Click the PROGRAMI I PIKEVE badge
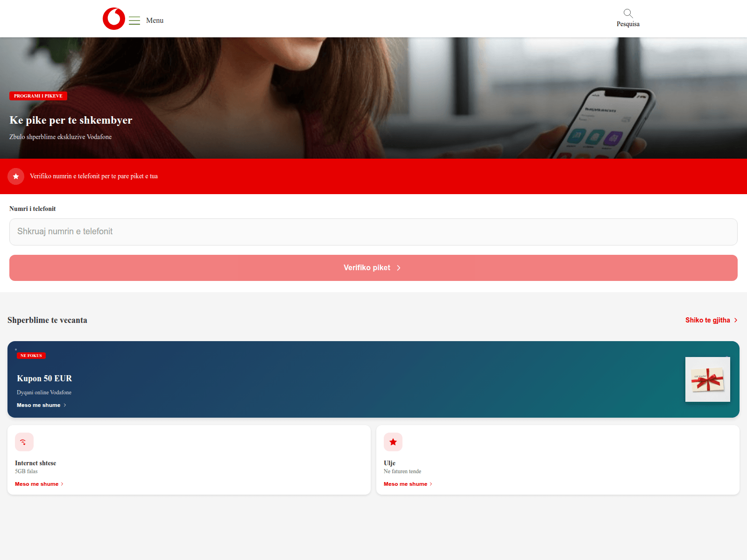This screenshot has height=560, width=747. click(x=38, y=96)
